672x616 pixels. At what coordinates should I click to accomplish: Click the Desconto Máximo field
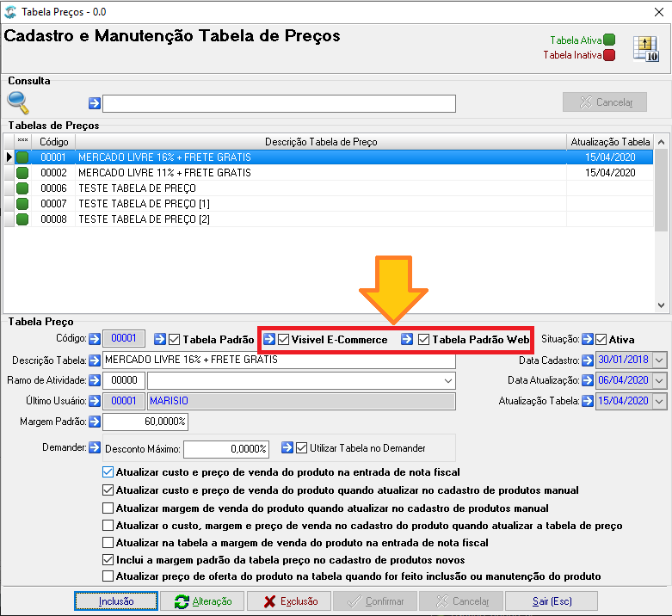226,449
